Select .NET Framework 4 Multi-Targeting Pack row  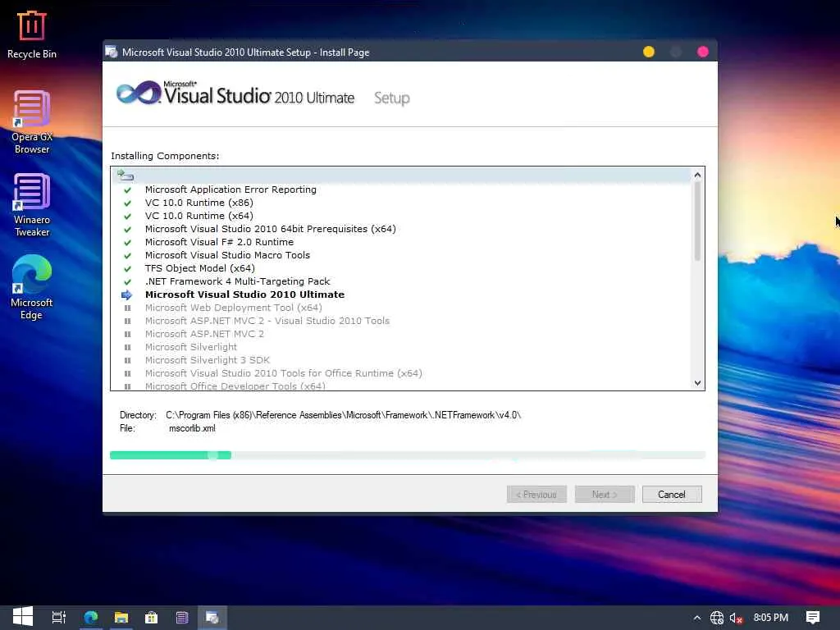coord(237,281)
